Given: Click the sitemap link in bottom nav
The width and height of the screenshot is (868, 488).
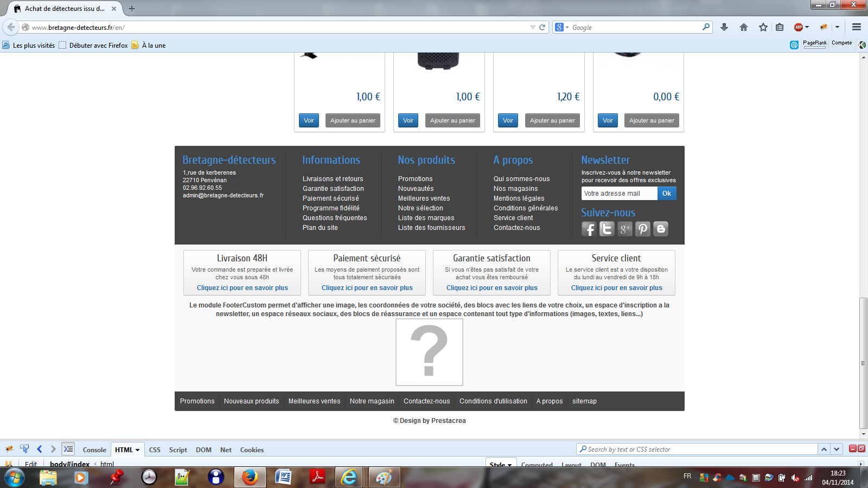Looking at the screenshot, I should pos(584,401).
